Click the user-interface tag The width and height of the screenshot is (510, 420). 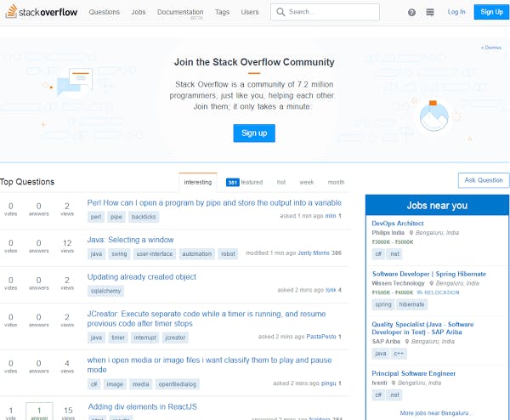tap(155, 254)
